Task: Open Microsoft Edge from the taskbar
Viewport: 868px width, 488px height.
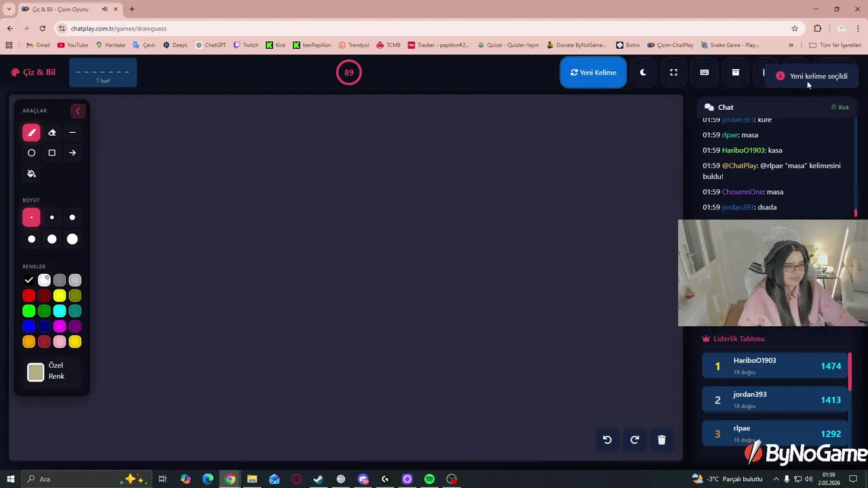Action: [x=208, y=479]
